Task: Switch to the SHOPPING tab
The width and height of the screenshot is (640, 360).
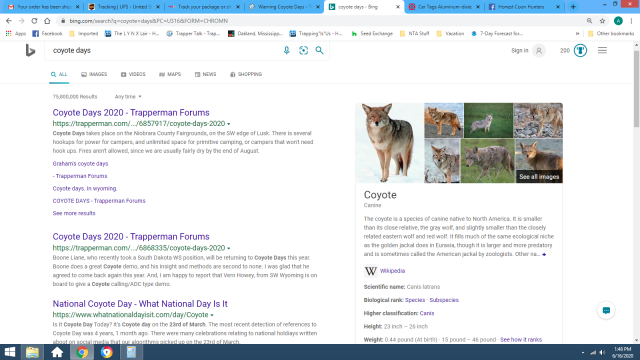Action: pos(246,74)
